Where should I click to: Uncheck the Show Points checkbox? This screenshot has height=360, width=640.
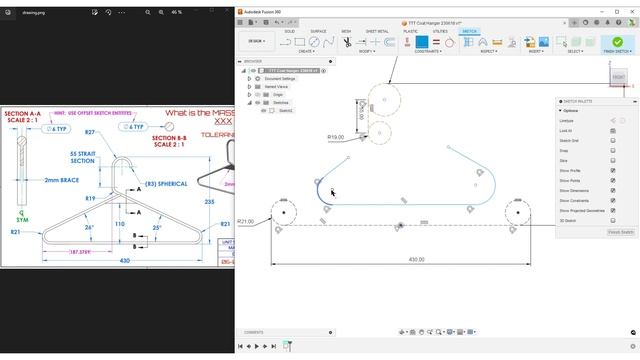pyautogui.click(x=613, y=180)
